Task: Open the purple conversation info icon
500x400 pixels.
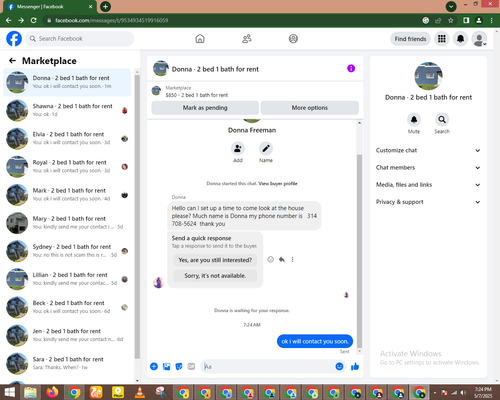Action: [x=351, y=68]
